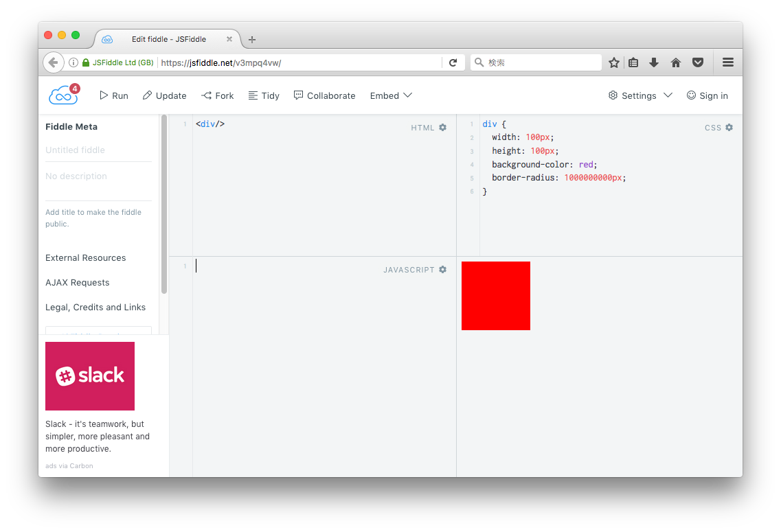Expand the External Resources section

(85, 257)
